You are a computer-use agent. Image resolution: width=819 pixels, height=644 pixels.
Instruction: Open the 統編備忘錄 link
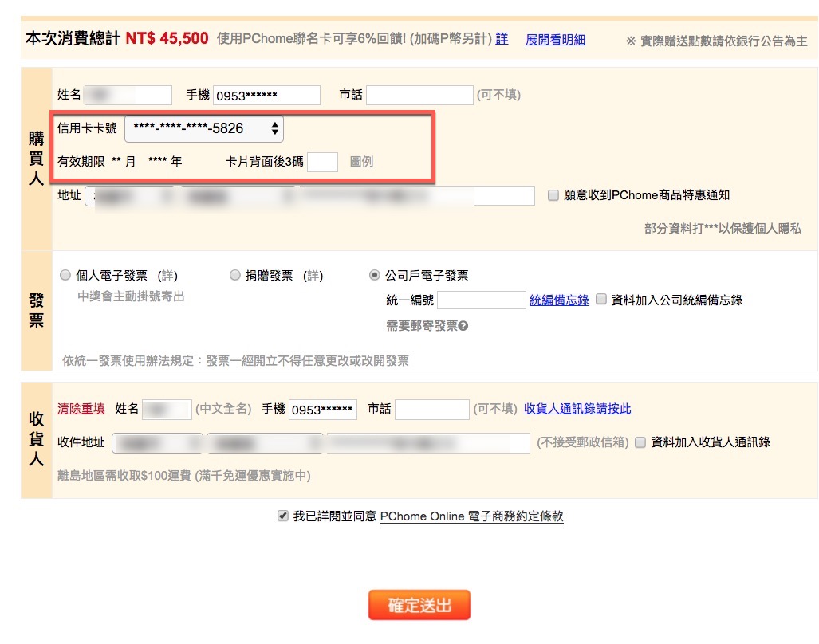[x=559, y=300]
